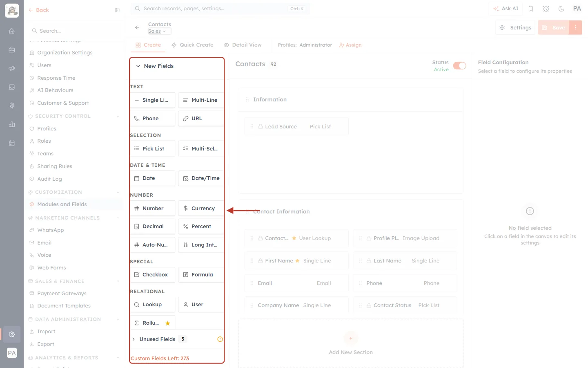Collapse the New Fields panel
This screenshot has height=368, width=588.
(138, 66)
